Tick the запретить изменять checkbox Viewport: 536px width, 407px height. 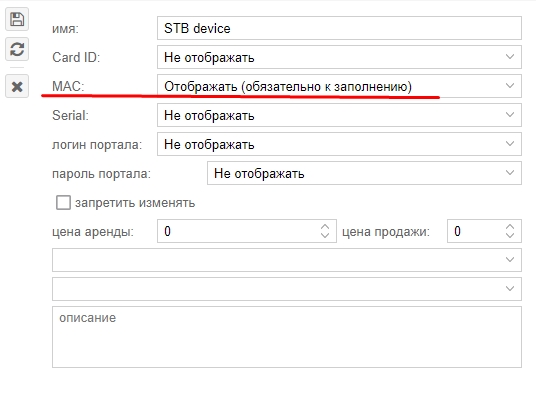(63, 203)
